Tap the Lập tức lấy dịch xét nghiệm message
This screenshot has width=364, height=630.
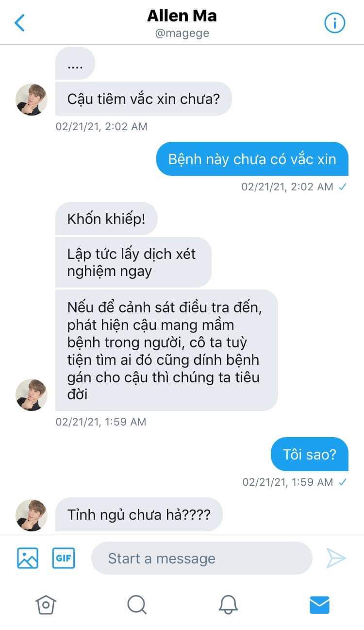tap(133, 262)
